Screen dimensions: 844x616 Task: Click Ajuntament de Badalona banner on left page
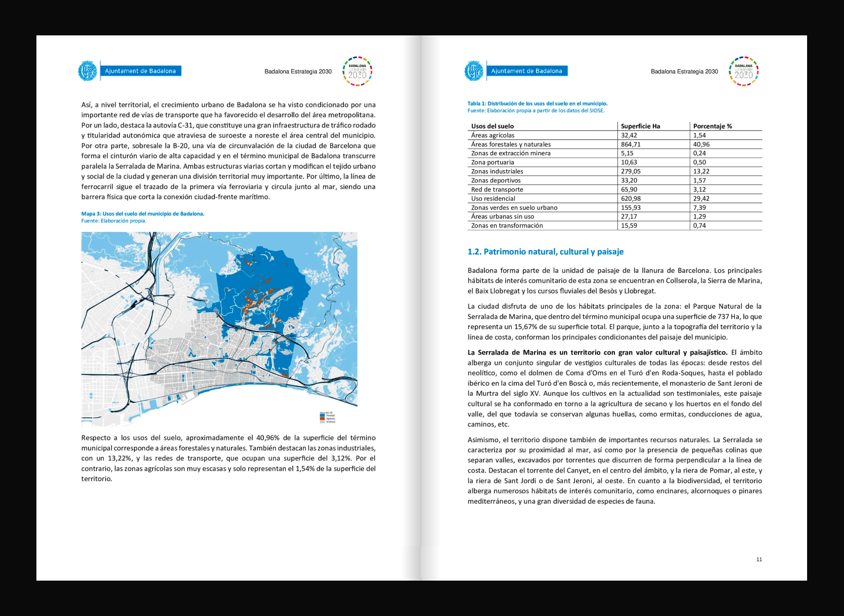coord(141,71)
